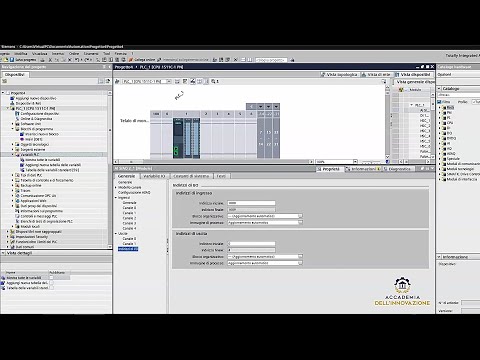This screenshot has width=480, height=360.
Task: Expand Dispositivi non raggruppati node
Action: pos(8,232)
